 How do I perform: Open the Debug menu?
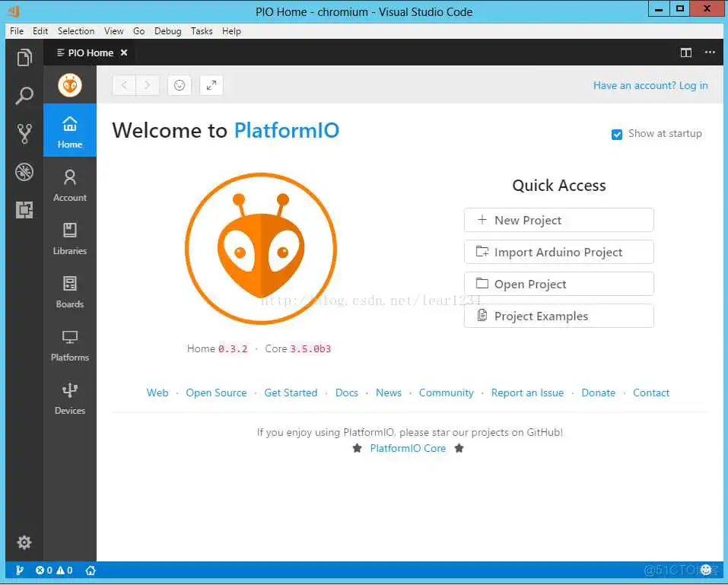(x=167, y=31)
